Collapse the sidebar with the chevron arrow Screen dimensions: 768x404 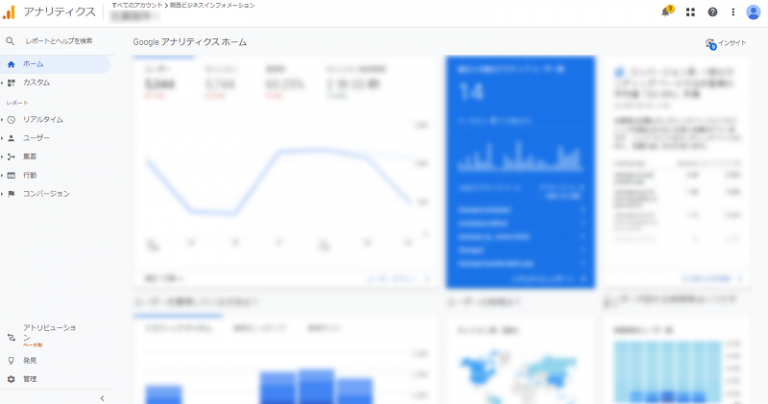102,398
